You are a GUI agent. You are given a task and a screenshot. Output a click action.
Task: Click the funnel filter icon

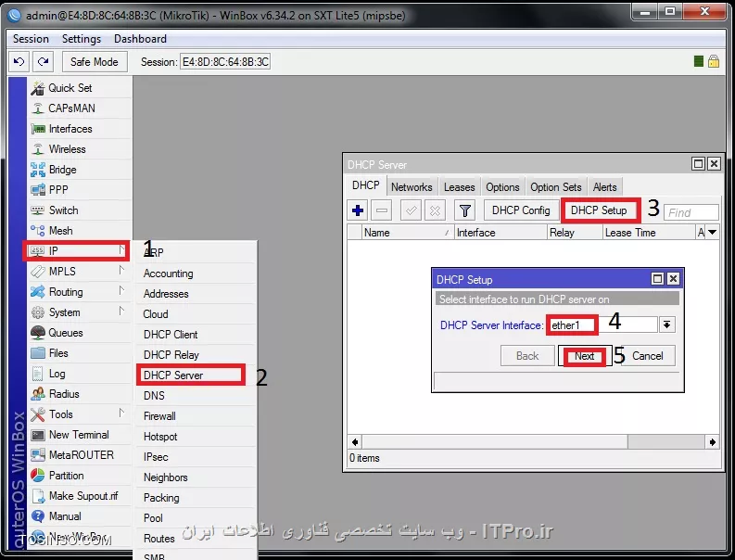(465, 210)
